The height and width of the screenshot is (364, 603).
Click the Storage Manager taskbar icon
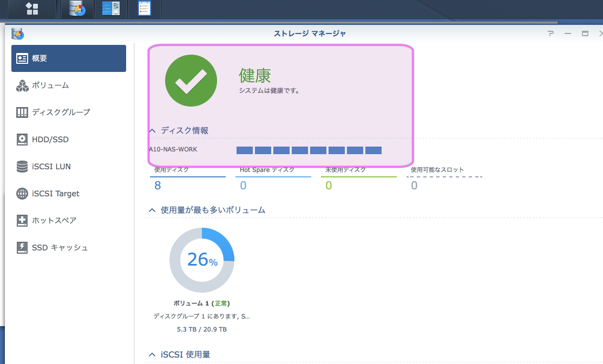(x=77, y=9)
